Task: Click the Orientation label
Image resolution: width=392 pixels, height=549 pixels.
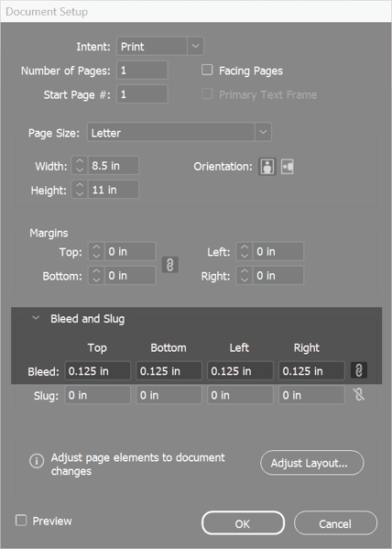Action: [x=223, y=166]
